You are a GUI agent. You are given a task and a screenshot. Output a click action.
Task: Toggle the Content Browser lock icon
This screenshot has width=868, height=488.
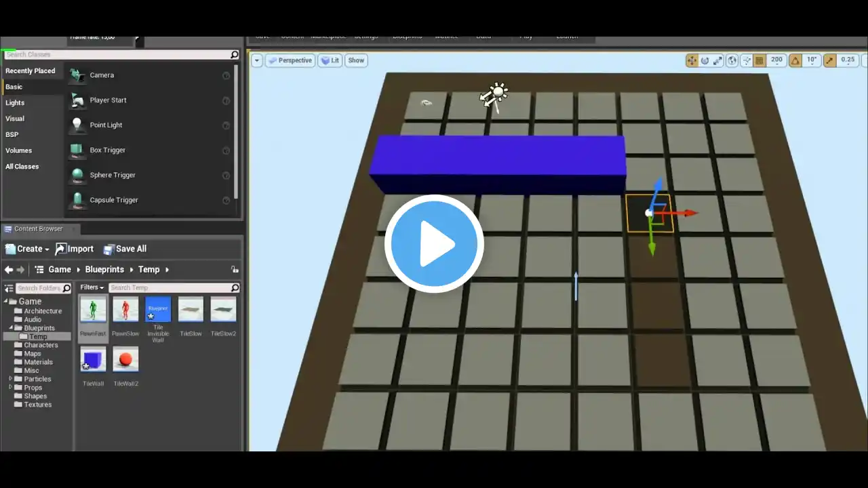pos(235,270)
